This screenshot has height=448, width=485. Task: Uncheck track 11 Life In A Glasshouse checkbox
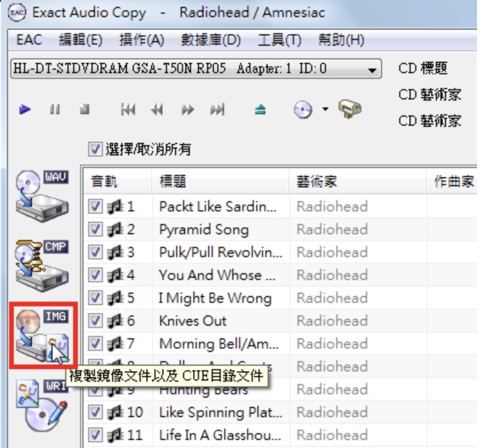click(x=95, y=435)
